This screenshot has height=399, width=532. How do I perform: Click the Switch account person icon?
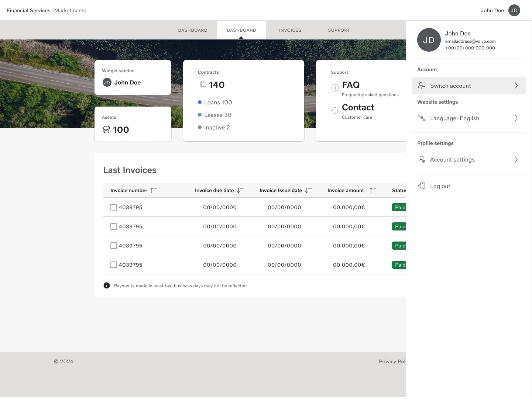tap(421, 86)
